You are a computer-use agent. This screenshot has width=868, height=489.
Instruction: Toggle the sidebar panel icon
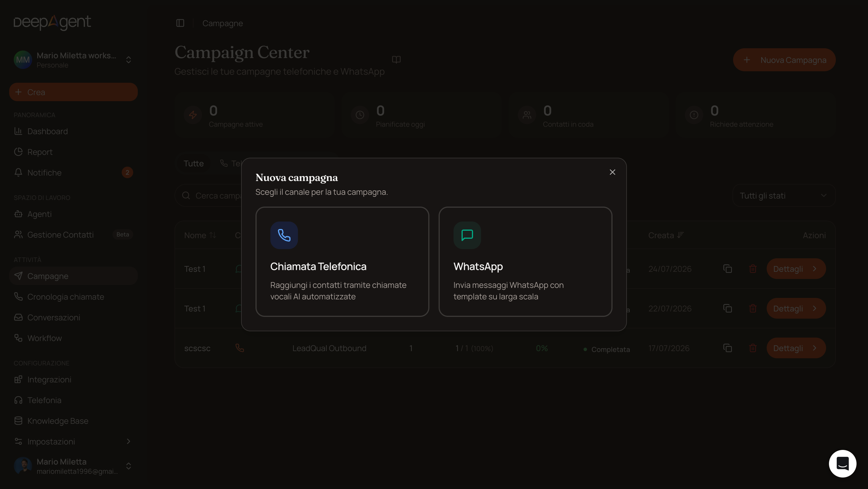coord(180,23)
